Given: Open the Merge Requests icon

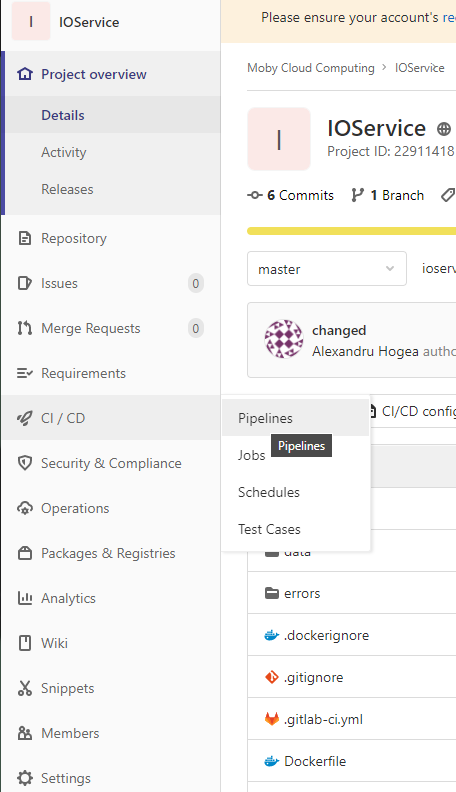Looking at the screenshot, I should [x=24, y=328].
